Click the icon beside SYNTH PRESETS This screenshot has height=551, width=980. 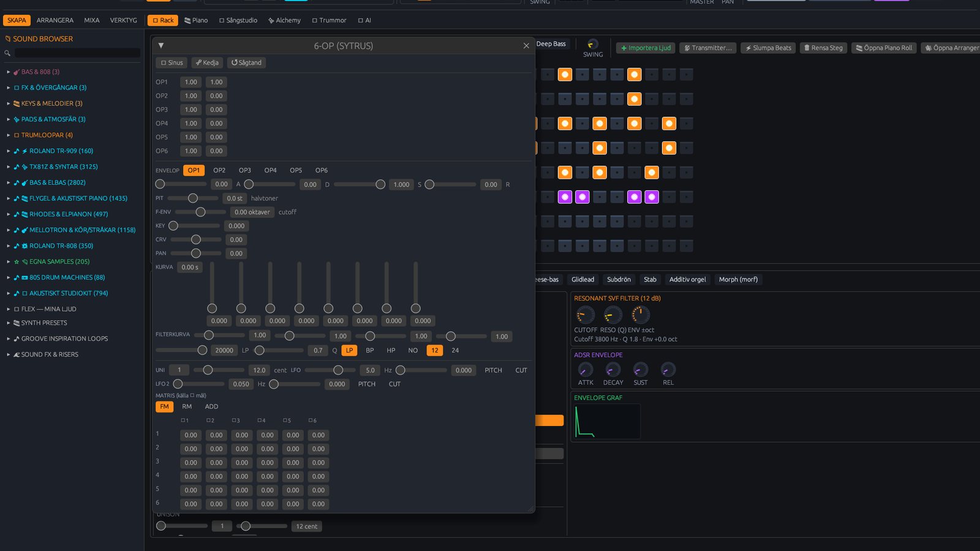(17, 323)
